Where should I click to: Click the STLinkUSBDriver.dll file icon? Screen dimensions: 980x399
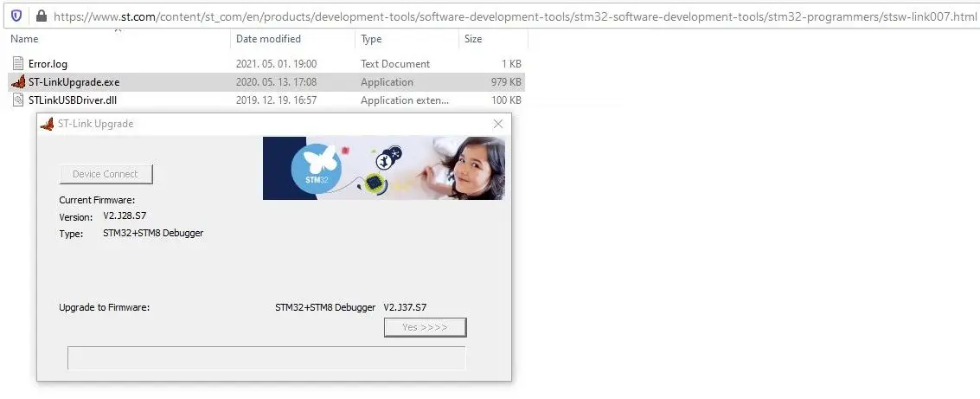(18, 100)
